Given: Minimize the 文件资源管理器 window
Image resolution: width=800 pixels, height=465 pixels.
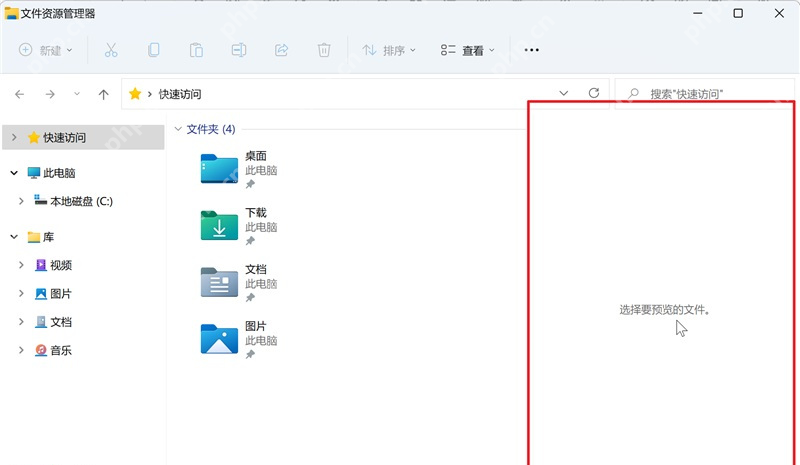Looking at the screenshot, I should (697, 13).
